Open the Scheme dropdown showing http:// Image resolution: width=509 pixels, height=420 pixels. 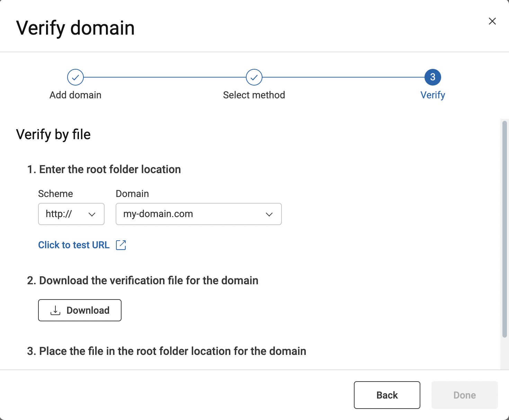(x=71, y=214)
